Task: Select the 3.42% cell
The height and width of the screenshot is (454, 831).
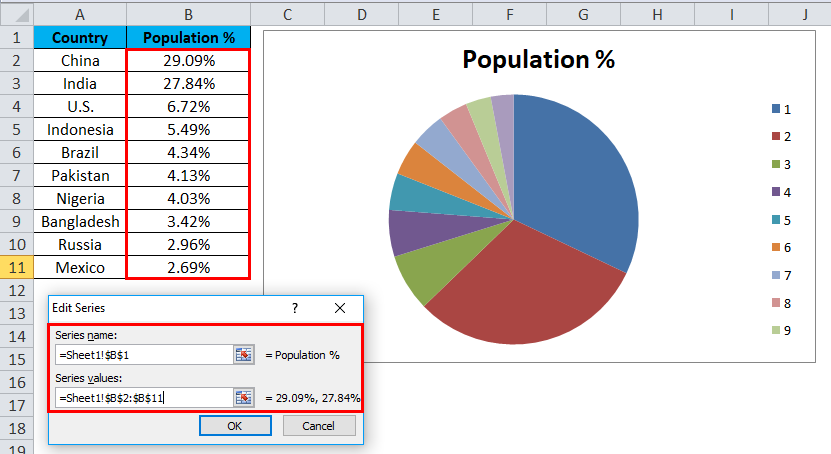Action: click(188, 221)
